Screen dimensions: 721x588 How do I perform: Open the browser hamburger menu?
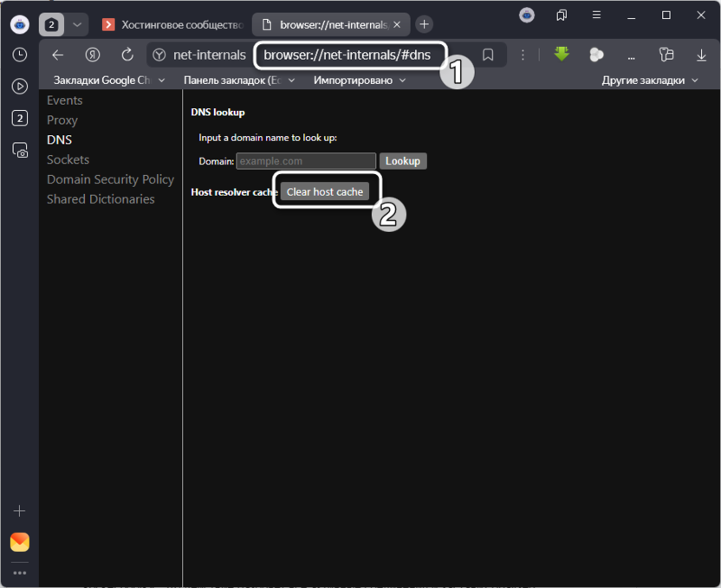[596, 16]
